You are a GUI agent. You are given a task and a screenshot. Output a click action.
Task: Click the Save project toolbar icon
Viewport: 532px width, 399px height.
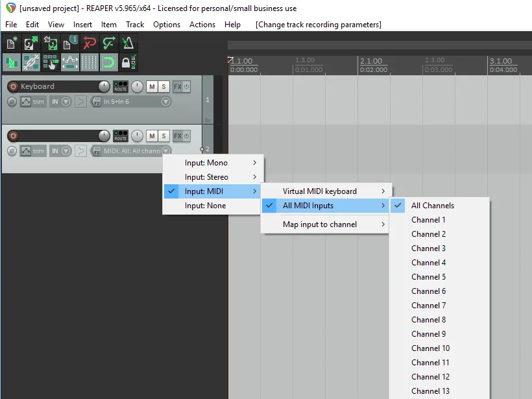click(x=50, y=43)
